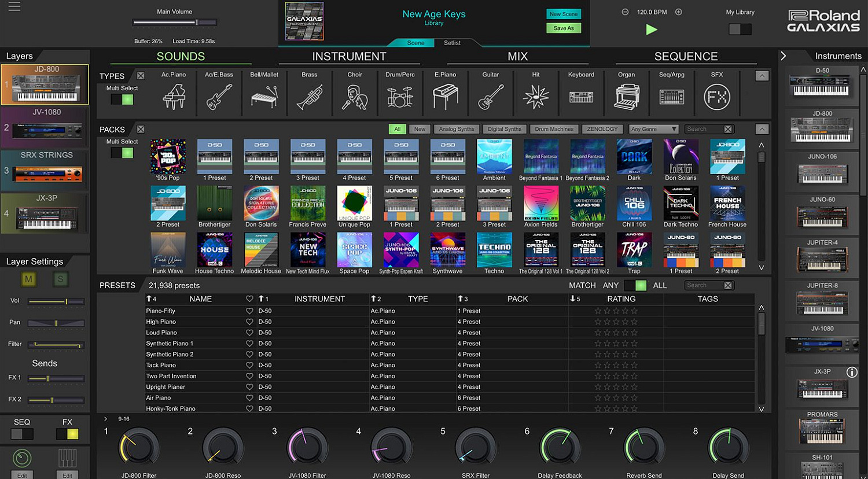The width and height of the screenshot is (868, 479).
Task: Sort presets by the PACK column
Action: click(x=517, y=299)
